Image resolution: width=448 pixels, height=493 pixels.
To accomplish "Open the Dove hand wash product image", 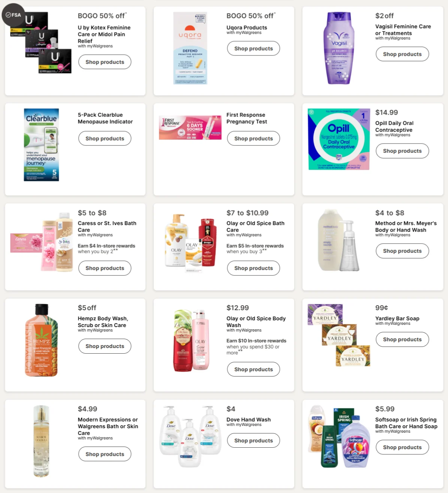I will tap(190, 436).
